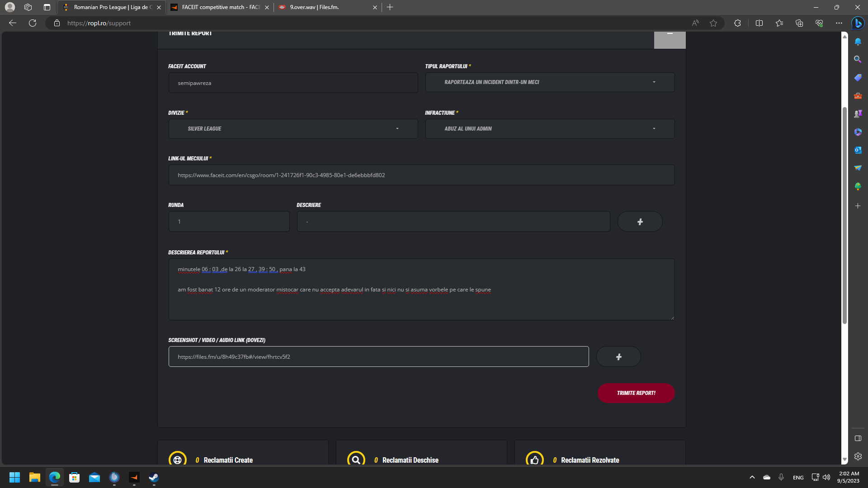Click the Outlook sidebar icon
This screenshot has width=868, height=488.
click(x=858, y=150)
